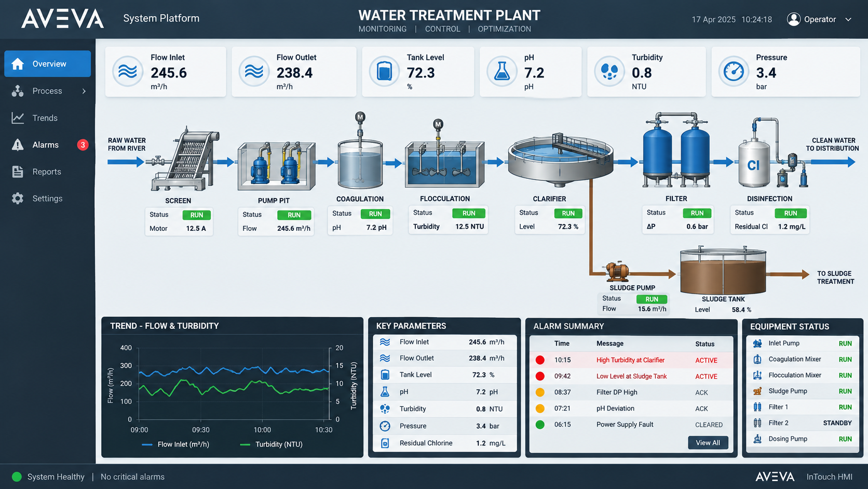
Task: Click the Flow Inlet legend entry in the trend chart
Action: point(175,444)
